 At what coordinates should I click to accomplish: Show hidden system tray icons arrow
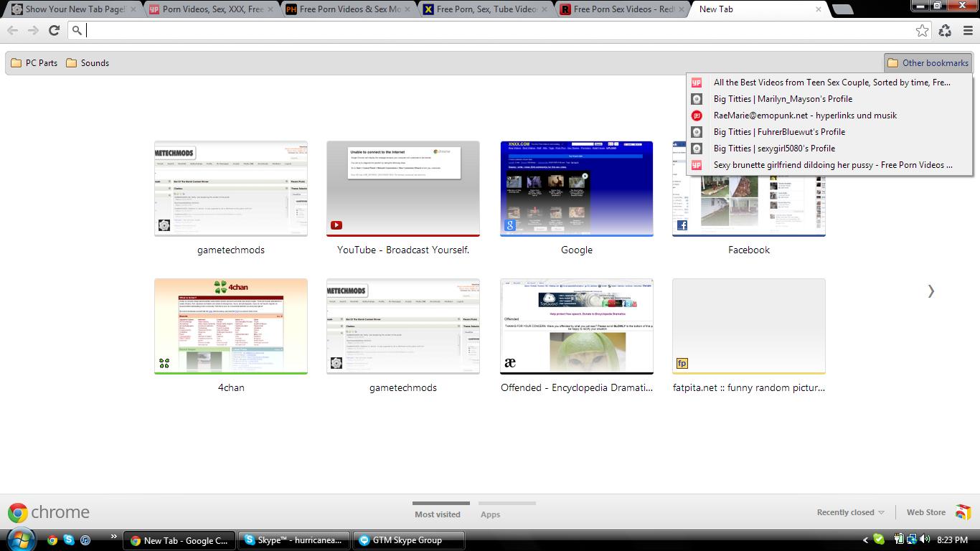coord(865,540)
